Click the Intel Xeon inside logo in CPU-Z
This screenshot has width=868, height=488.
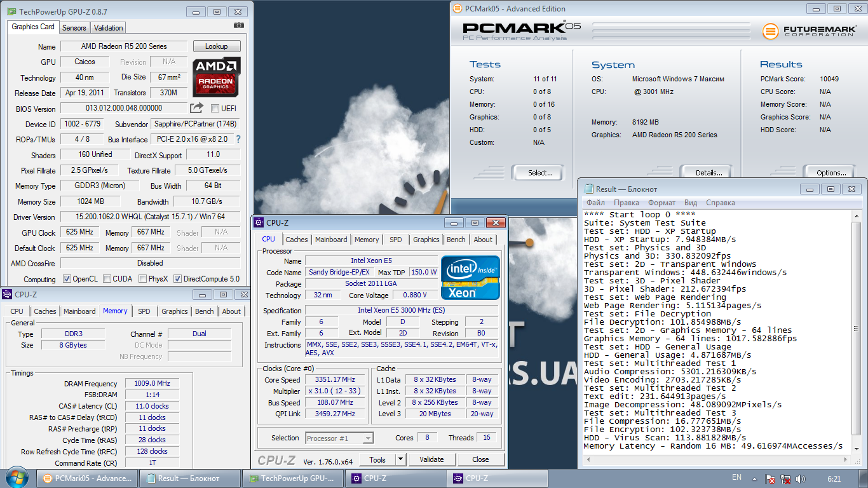(x=470, y=278)
